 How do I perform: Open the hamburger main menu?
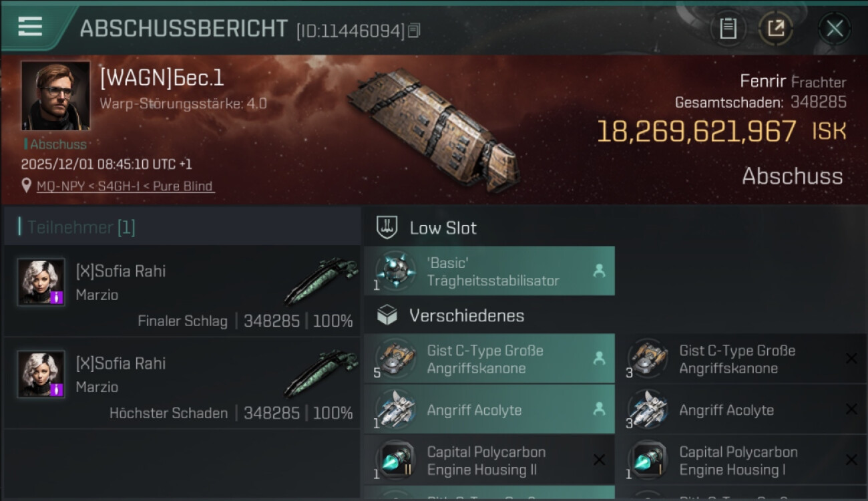click(30, 27)
